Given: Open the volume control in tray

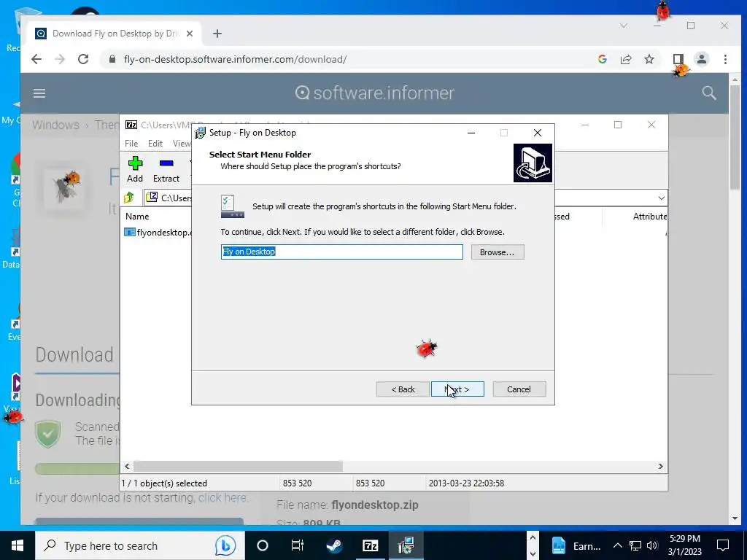Looking at the screenshot, I should click(x=652, y=545).
